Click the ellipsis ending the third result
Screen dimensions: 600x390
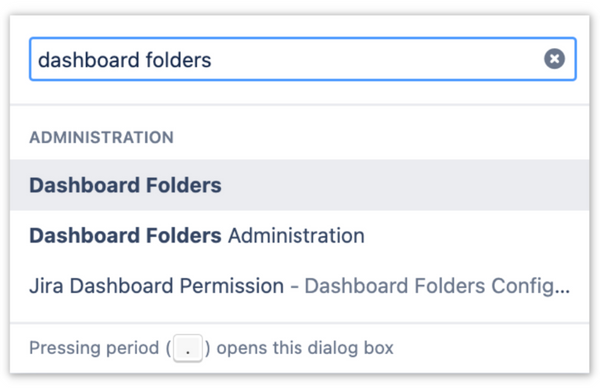(562, 291)
